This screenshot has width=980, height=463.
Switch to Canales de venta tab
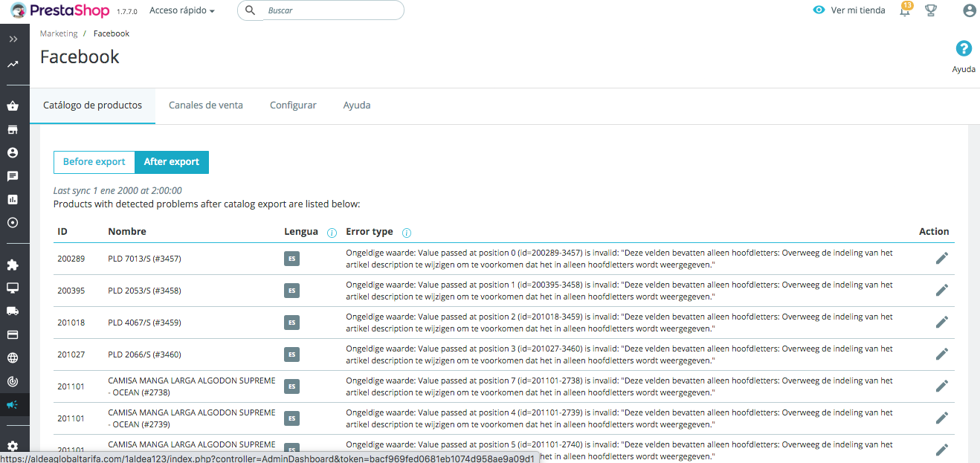[206, 106]
